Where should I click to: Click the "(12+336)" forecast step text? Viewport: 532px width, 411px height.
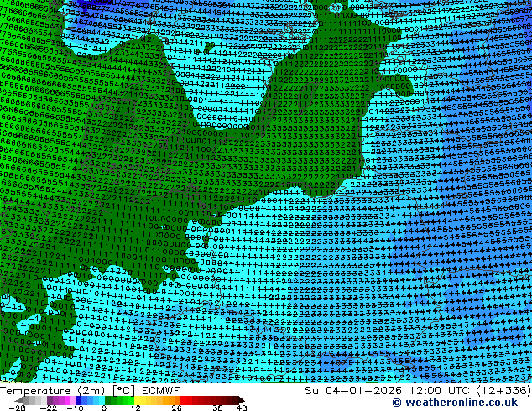pos(503,391)
